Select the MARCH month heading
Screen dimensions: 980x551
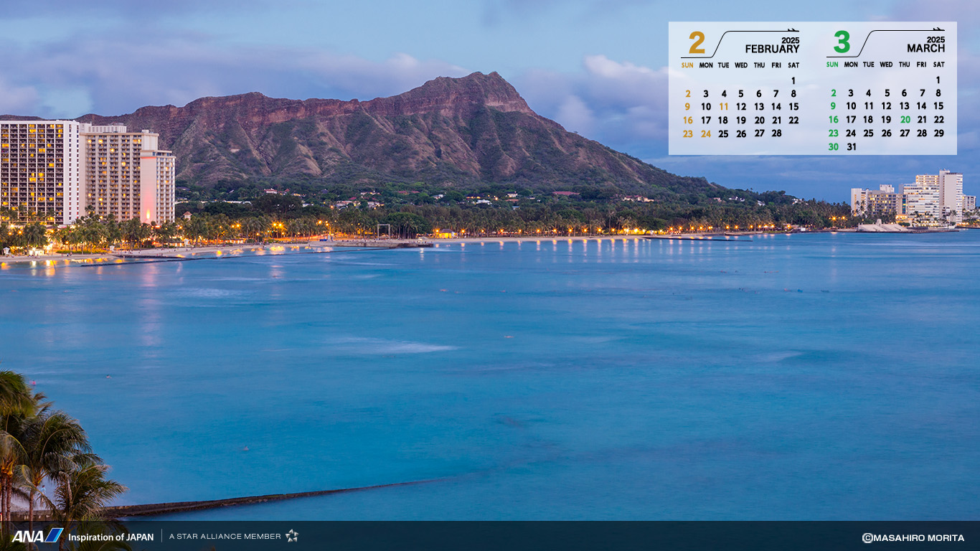pyautogui.click(x=925, y=48)
